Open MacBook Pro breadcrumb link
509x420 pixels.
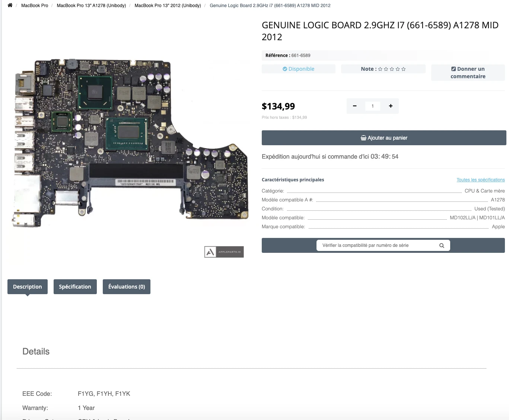pyautogui.click(x=35, y=6)
